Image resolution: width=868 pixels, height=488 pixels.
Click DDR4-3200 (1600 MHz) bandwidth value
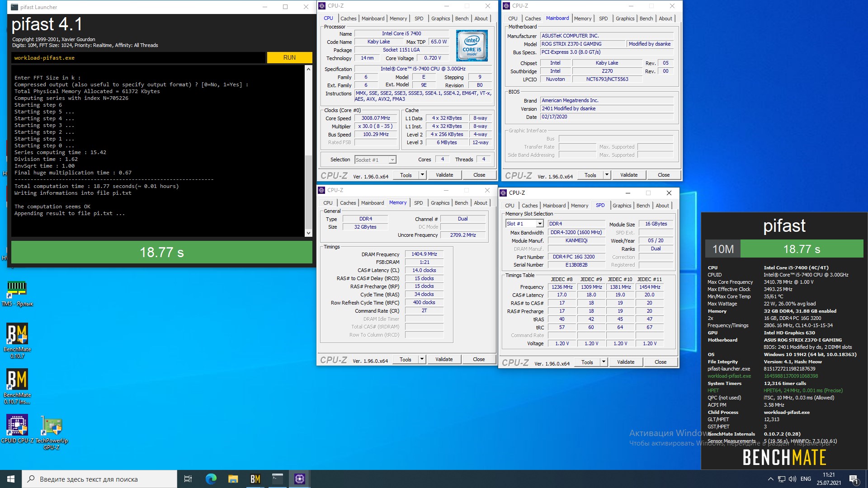point(576,232)
